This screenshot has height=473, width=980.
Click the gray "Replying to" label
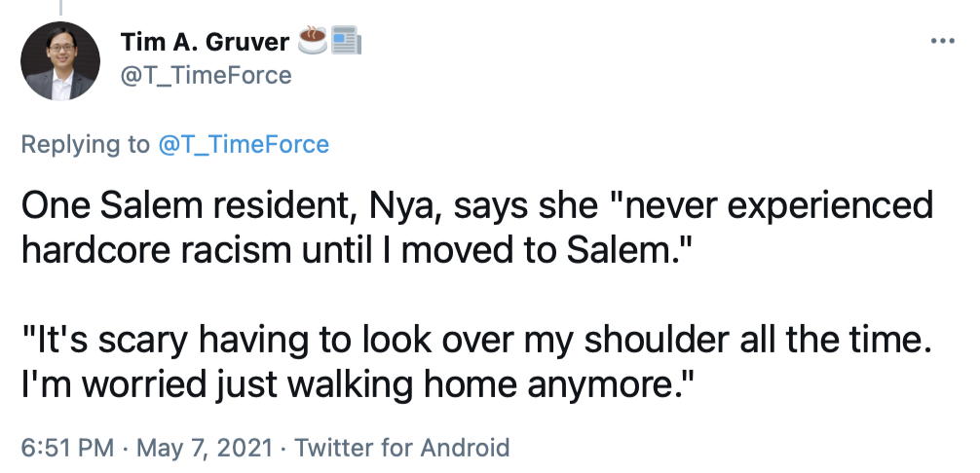click(86, 145)
